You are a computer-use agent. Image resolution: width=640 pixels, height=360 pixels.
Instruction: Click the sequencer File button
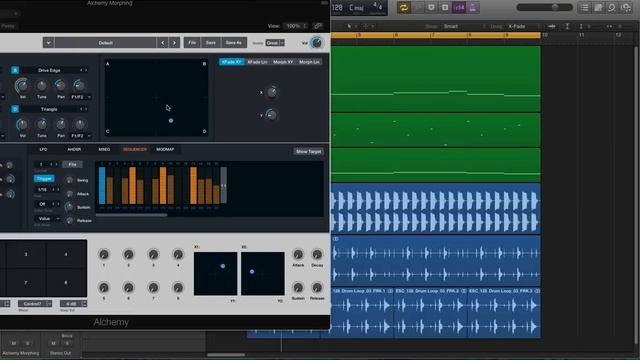(72, 164)
